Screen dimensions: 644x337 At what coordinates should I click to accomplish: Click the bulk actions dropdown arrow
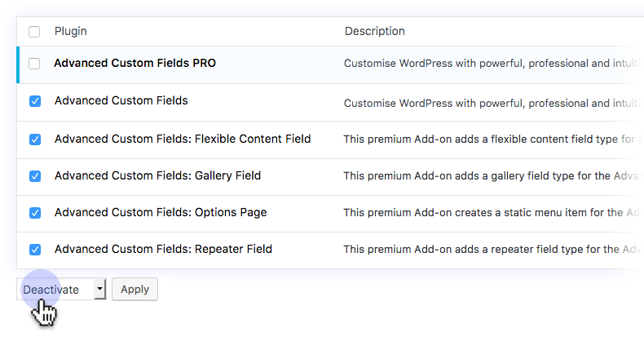coord(99,289)
